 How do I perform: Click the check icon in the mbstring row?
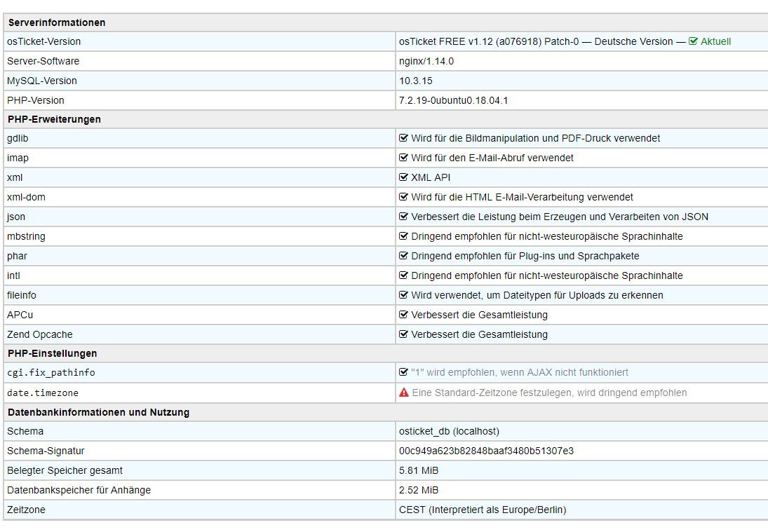403,236
